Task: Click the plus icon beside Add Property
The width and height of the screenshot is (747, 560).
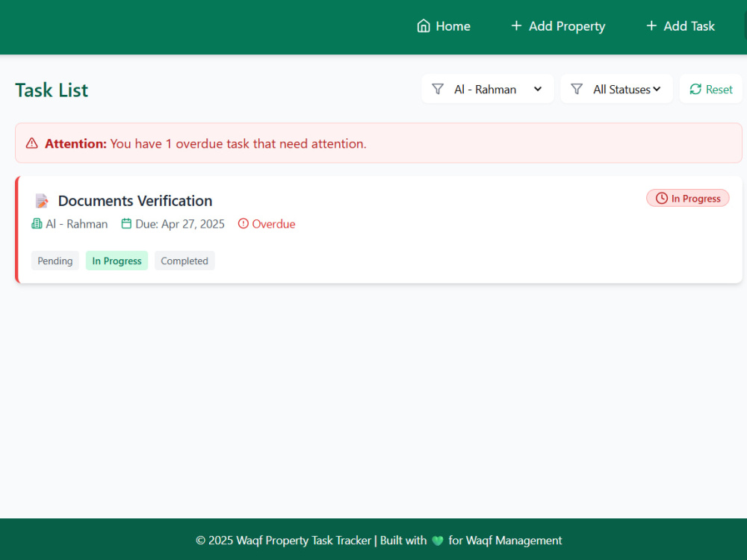Action: tap(516, 25)
